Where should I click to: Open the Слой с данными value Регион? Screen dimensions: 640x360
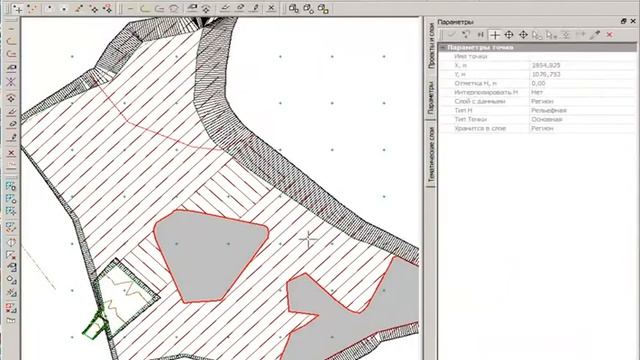pos(583,101)
